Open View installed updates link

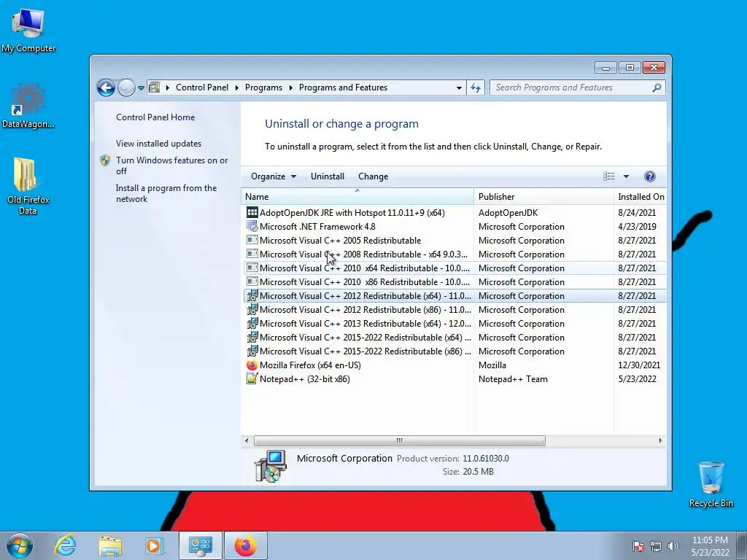(x=158, y=144)
